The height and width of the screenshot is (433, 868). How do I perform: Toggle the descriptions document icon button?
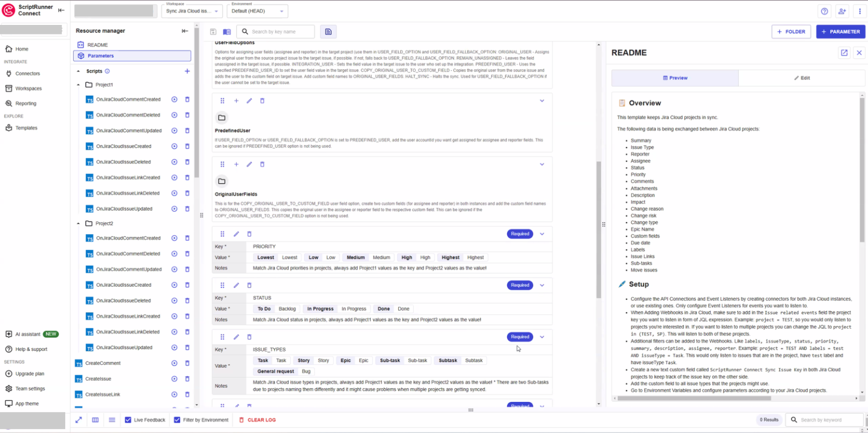328,32
